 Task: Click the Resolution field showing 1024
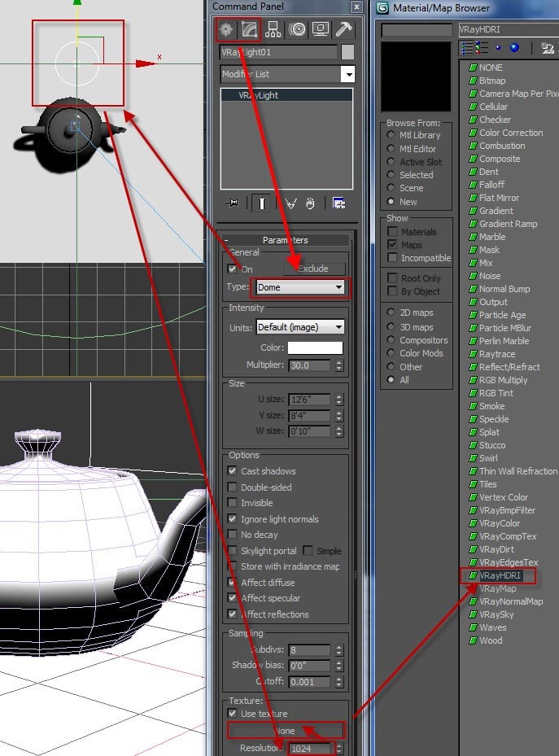tap(309, 749)
